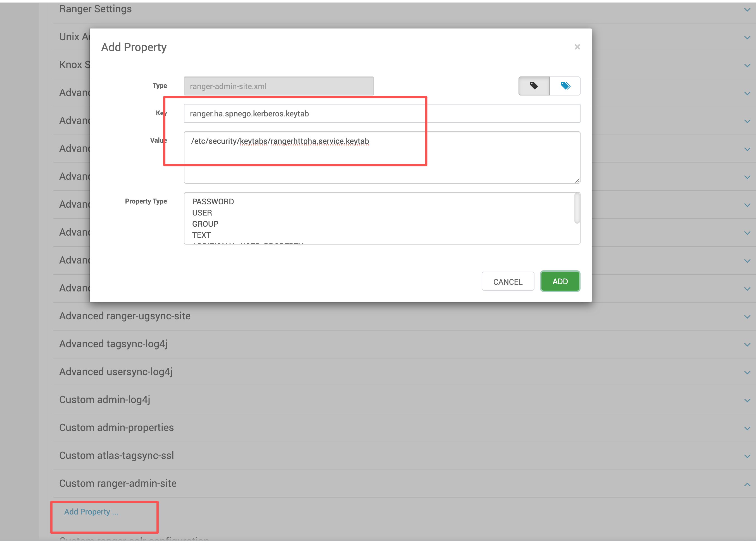Select USER property type

[x=202, y=212]
